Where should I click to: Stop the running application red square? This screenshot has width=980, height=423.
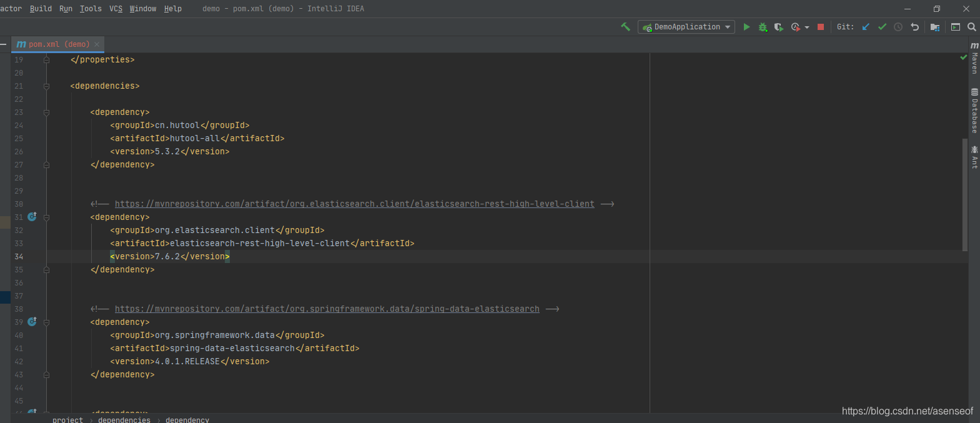pyautogui.click(x=821, y=27)
